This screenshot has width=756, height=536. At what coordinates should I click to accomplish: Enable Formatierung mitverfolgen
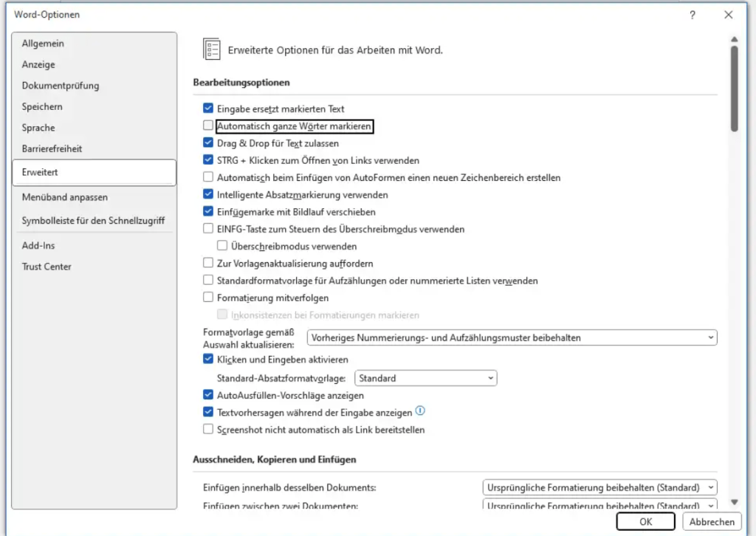208,297
